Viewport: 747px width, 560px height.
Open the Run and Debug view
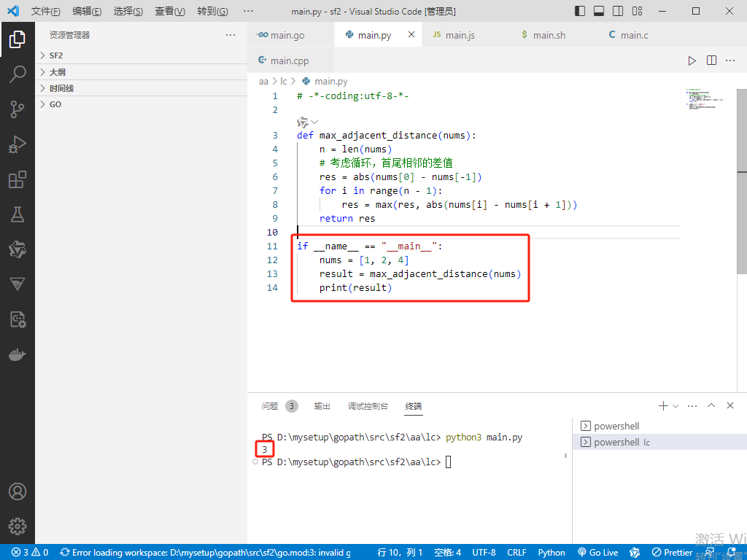click(x=18, y=144)
